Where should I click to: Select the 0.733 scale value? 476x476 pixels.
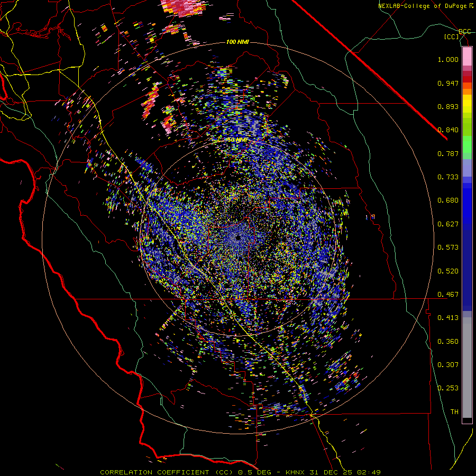(448, 177)
